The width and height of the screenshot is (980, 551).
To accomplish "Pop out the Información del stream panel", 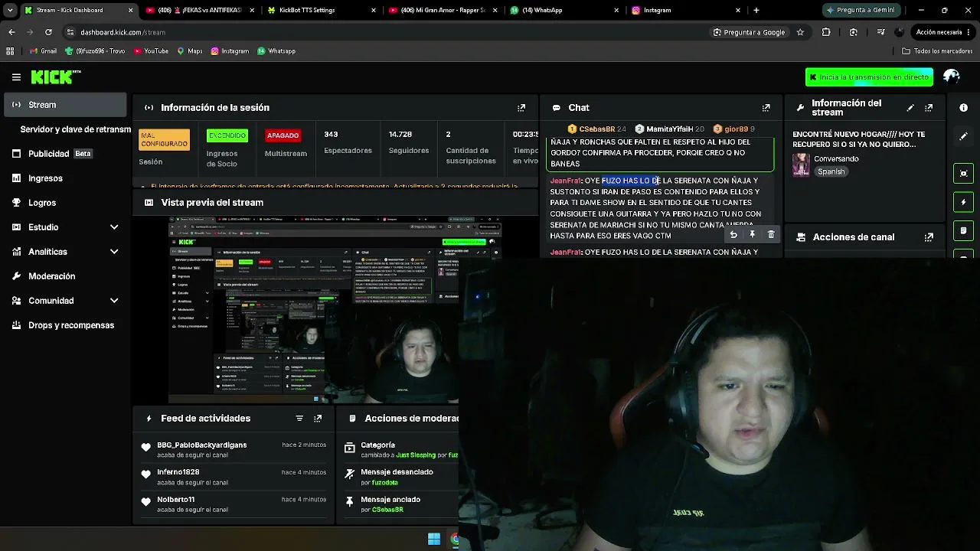I will pyautogui.click(x=929, y=108).
